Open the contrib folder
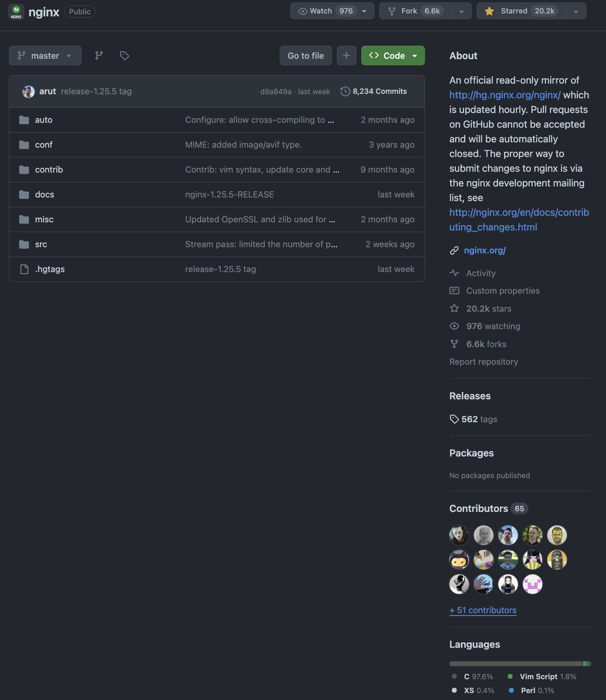The image size is (606, 700). [49, 170]
